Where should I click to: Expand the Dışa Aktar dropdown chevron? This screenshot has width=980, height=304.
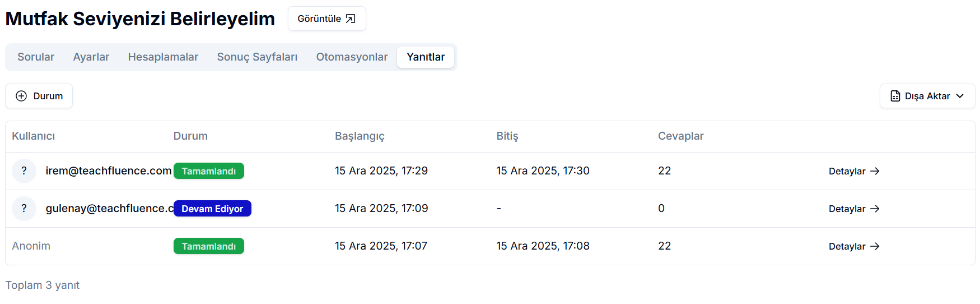click(x=960, y=96)
